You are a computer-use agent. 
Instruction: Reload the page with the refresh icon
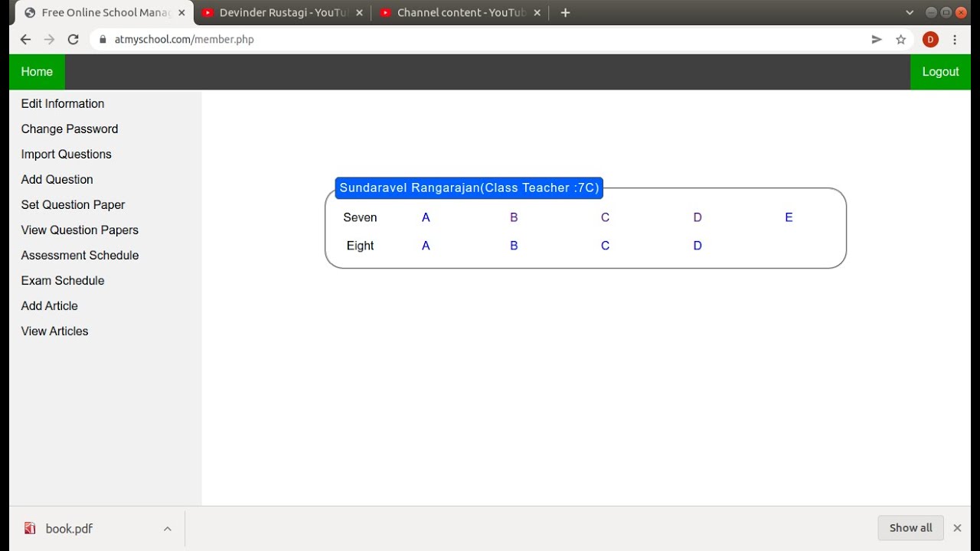pyautogui.click(x=73, y=40)
